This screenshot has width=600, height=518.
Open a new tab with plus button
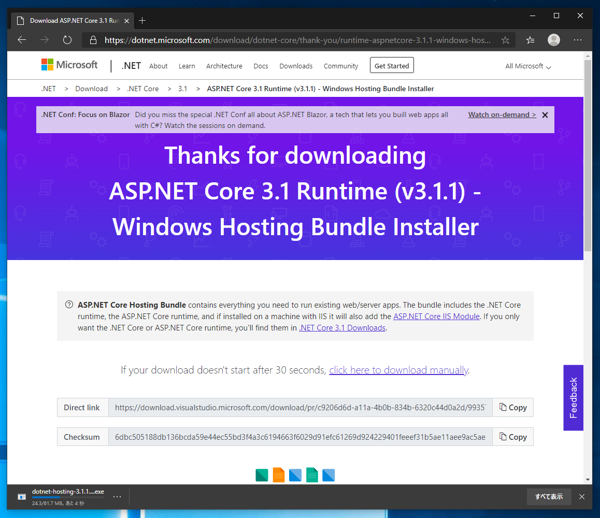tap(142, 21)
